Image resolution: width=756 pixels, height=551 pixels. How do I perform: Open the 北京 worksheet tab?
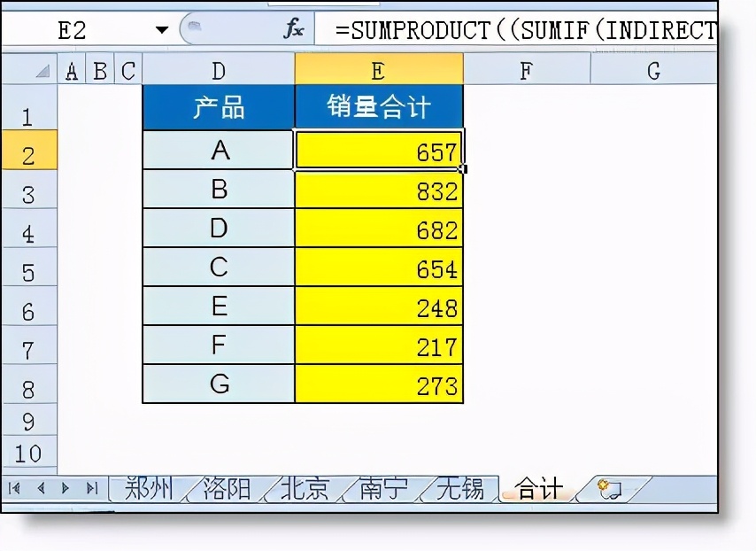[x=302, y=487]
